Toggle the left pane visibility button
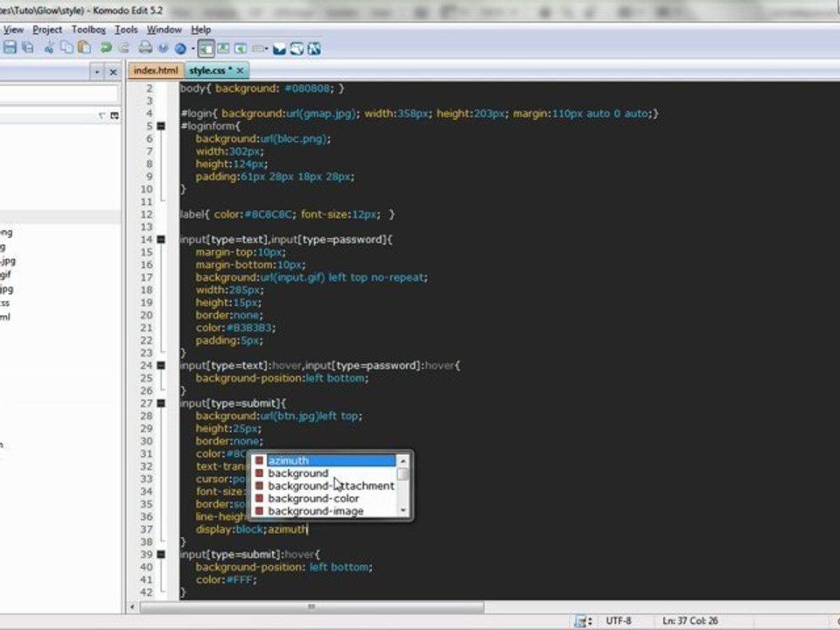840x630 pixels. click(206, 49)
